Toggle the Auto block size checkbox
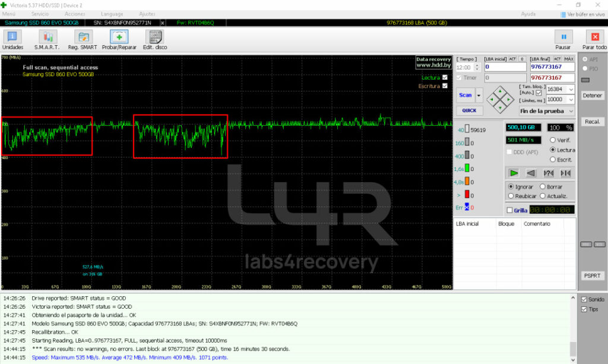The image size is (608, 364). pyautogui.click(x=539, y=93)
